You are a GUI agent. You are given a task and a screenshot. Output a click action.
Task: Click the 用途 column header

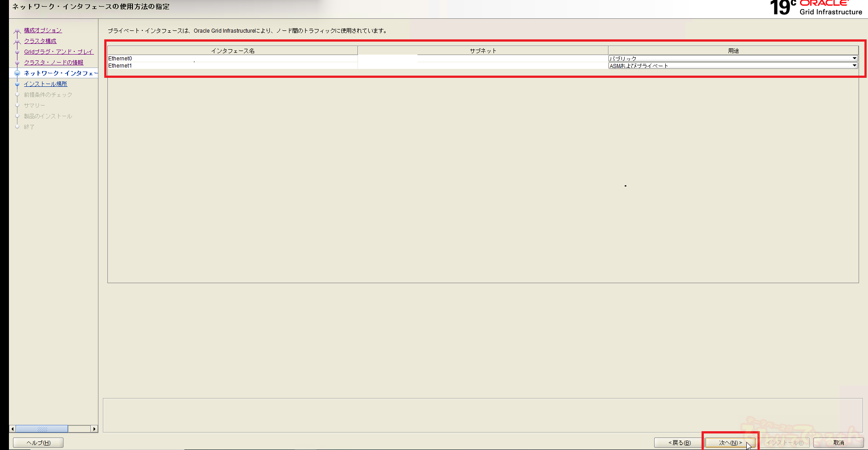point(733,51)
